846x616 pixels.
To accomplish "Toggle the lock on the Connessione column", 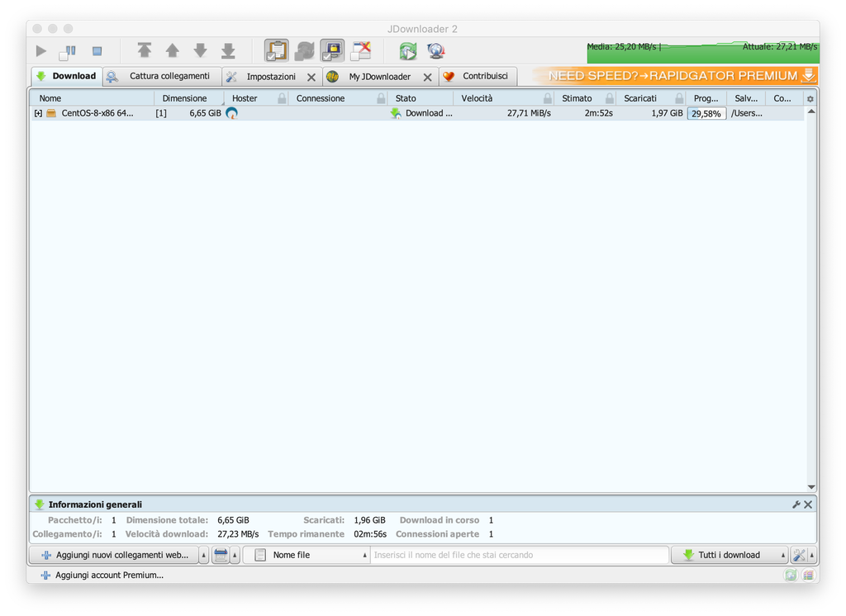I will click(381, 98).
